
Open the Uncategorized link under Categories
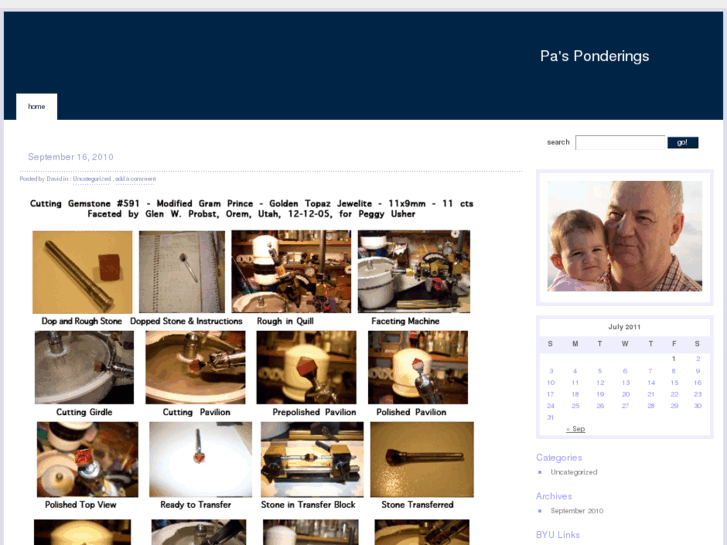[x=574, y=472]
